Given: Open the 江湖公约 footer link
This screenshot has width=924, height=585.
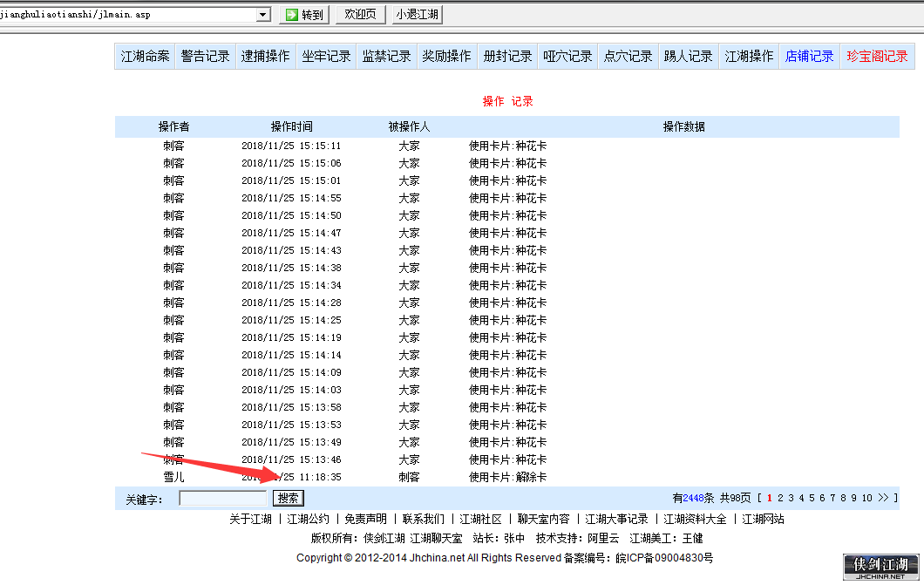Looking at the screenshot, I should point(309,519).
